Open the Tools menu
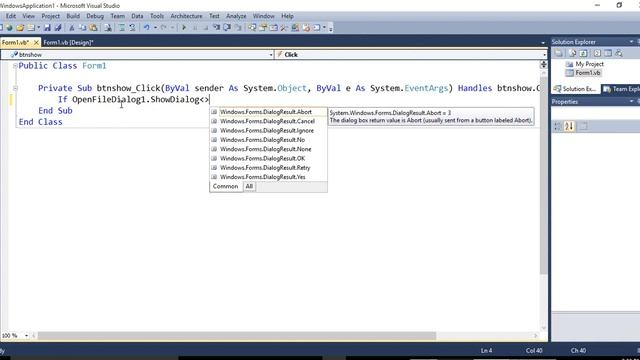This screenshot has width=640, height=360. pos(157,16)
